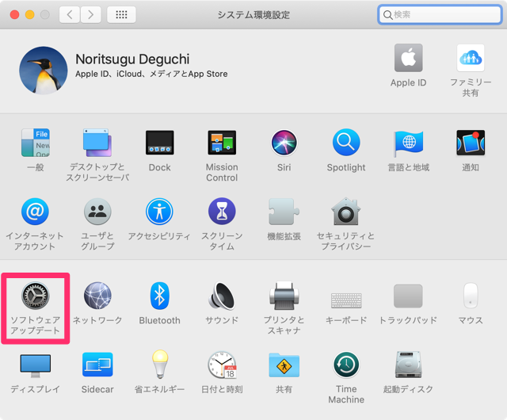Focus the 検索 search field

440,14
